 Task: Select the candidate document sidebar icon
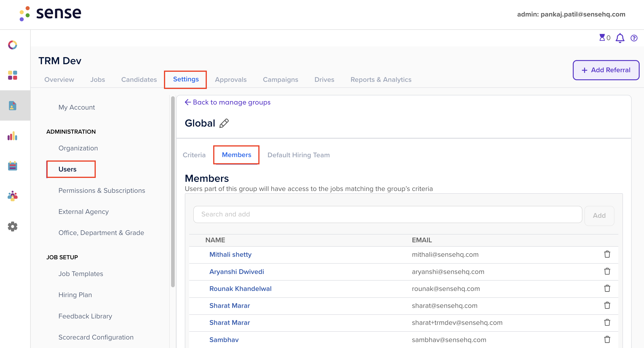tap(13, 106)
